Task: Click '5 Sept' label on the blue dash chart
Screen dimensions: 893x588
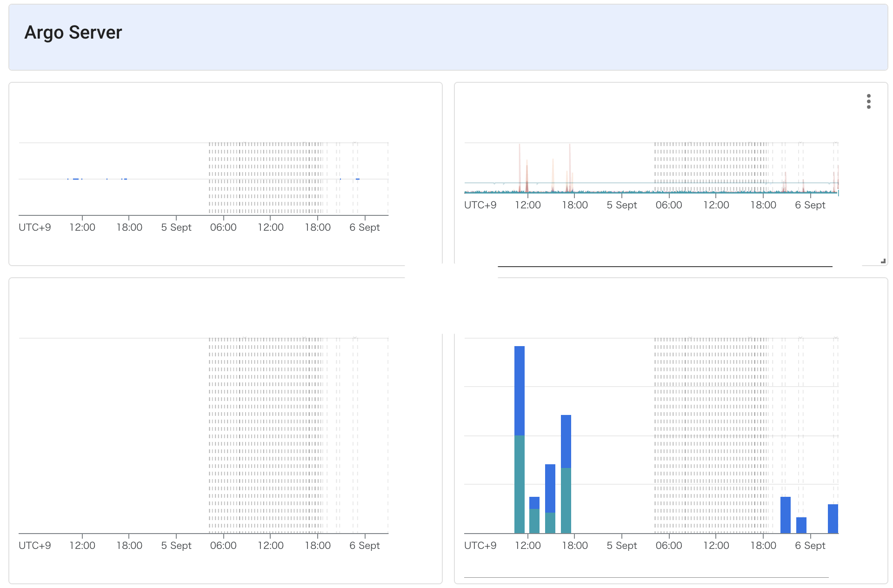Action: (x=176, y=227)
